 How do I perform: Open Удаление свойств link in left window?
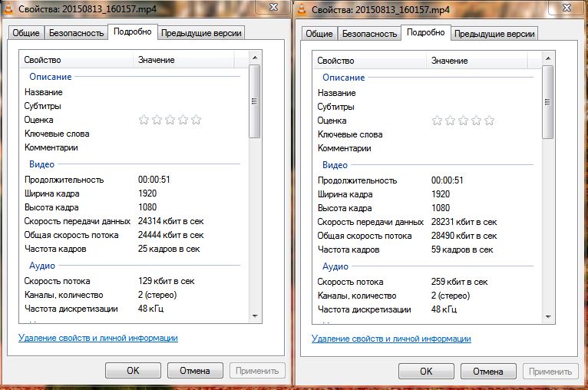point(98,338)
